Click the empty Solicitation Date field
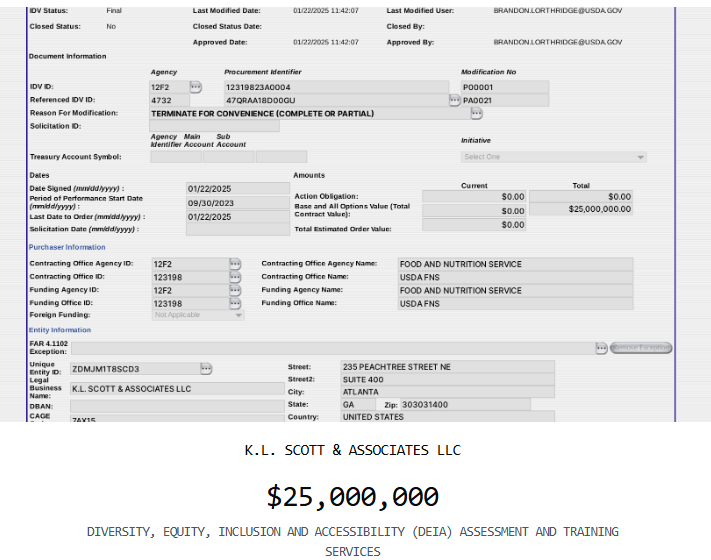 [x=238, y=229]
